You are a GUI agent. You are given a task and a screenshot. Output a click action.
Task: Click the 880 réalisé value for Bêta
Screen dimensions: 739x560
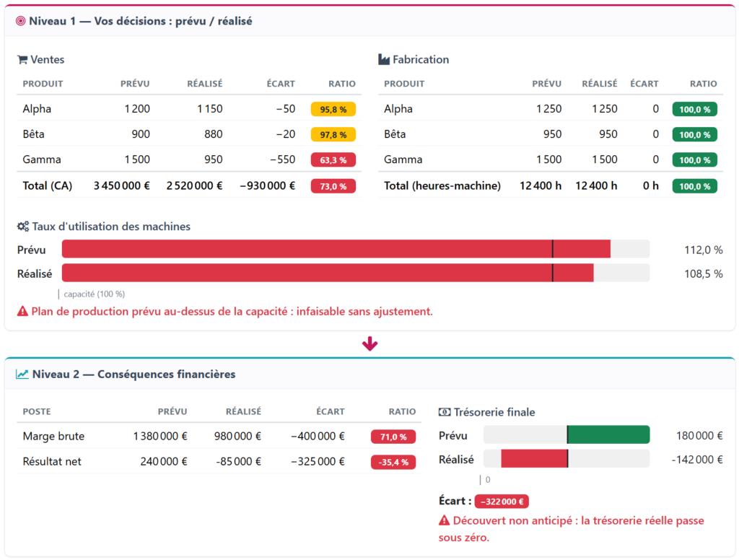tap(214, 134)
